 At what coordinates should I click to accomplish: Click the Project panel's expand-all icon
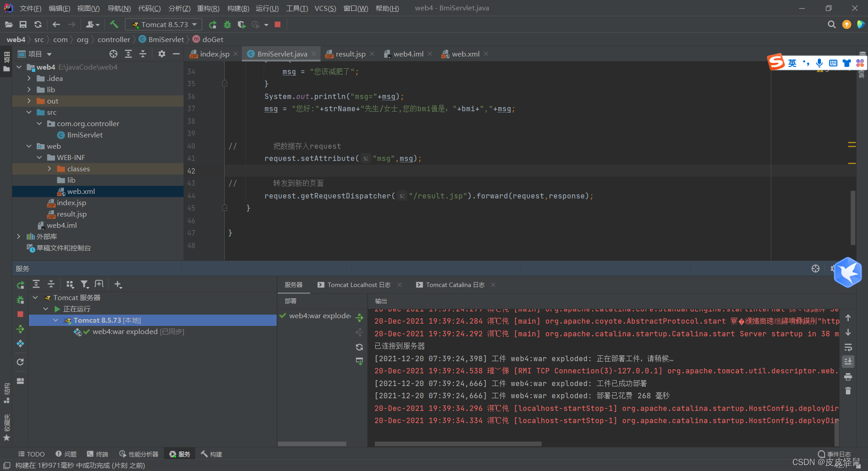(128, 54)
